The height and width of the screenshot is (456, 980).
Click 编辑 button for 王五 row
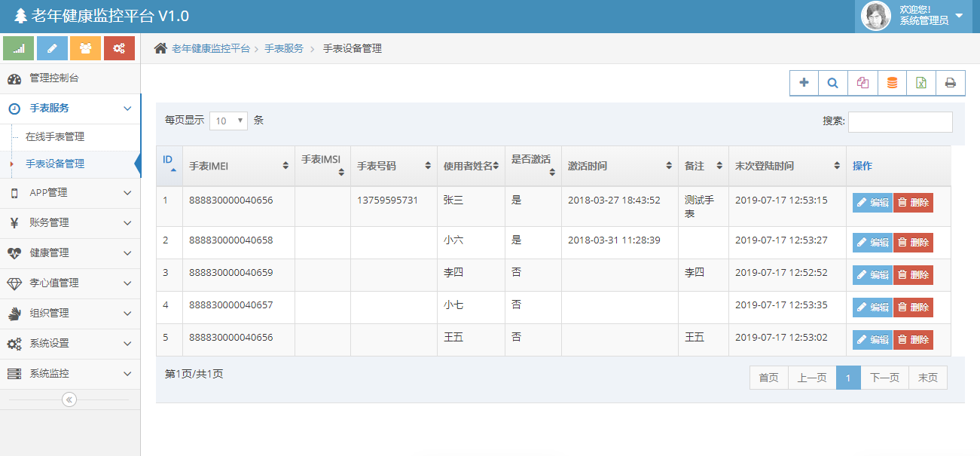click(x=872, y=340)
